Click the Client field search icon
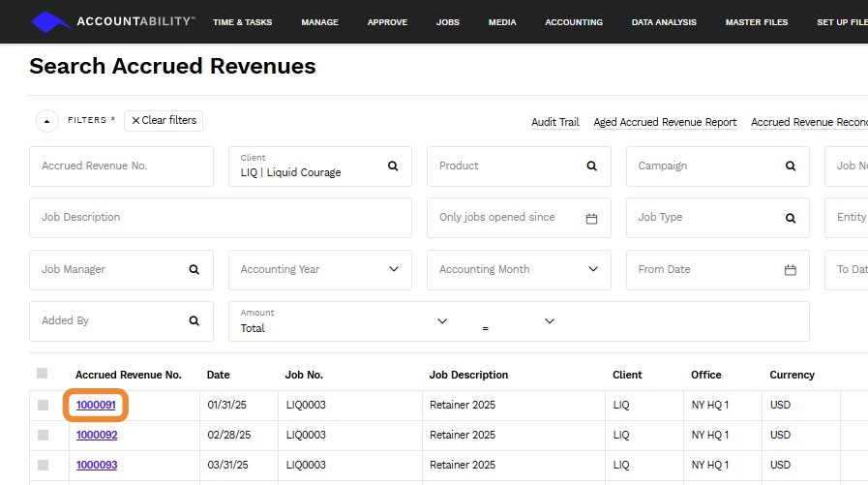Viewport: 868px width, 485px height. click(393, 167)
